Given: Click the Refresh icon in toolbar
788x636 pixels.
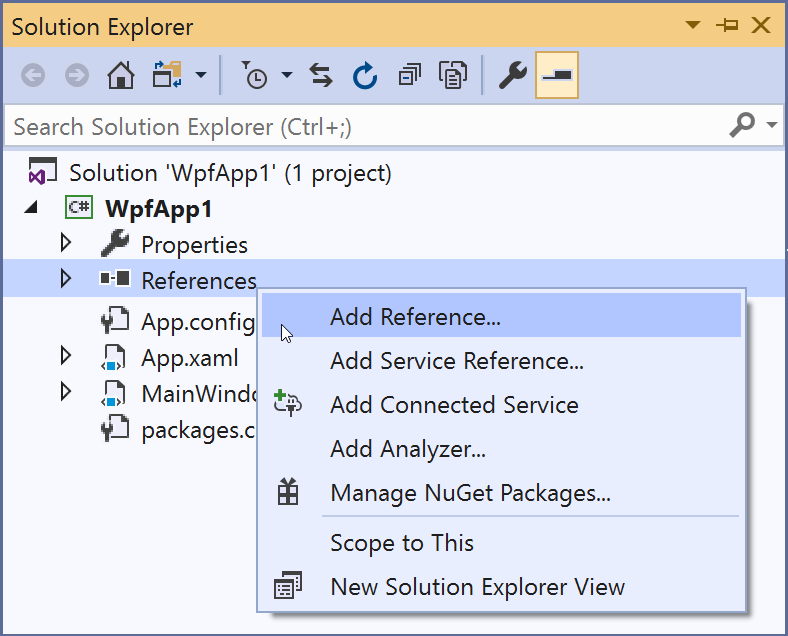Looking at the screenshot, I should point(365,76).
